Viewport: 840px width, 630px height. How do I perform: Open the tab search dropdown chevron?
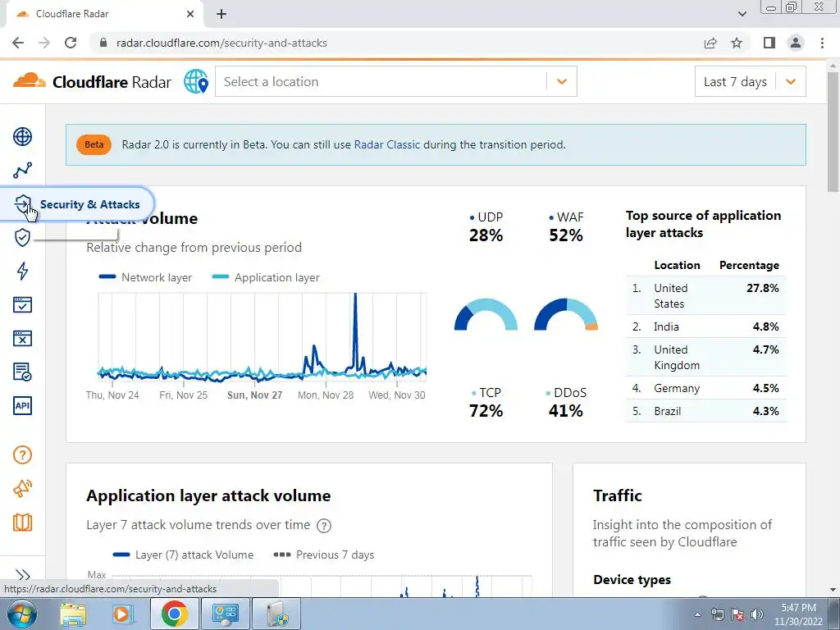coord(742,14)
